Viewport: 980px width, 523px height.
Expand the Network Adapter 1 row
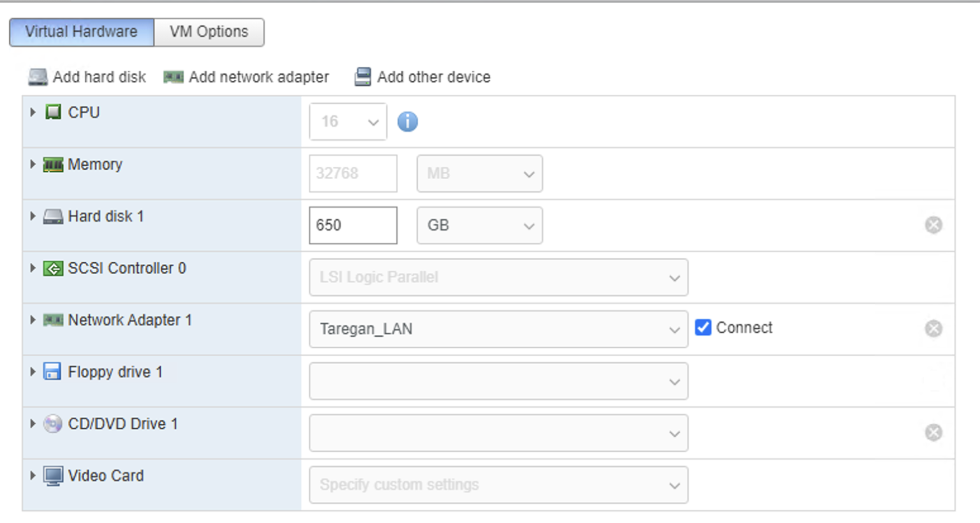click(33, 320)
